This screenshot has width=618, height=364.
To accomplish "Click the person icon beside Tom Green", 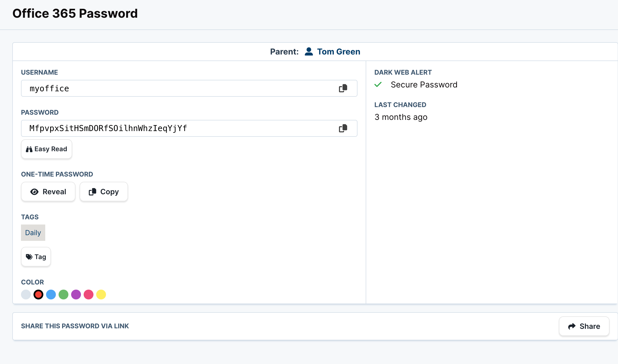I will 309,51.
